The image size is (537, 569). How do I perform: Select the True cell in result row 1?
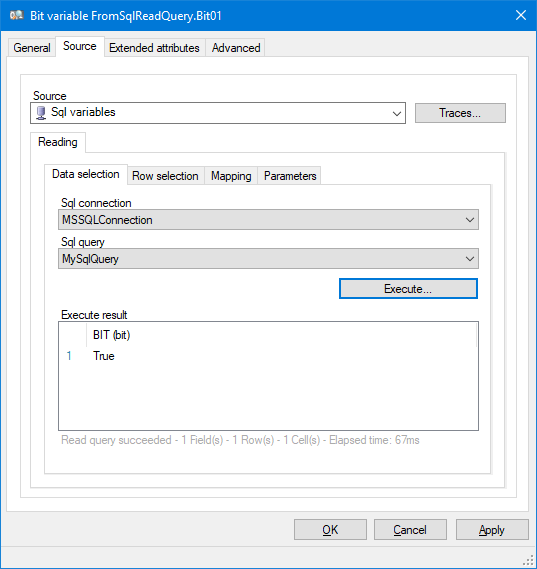click(x=104, y=356)
